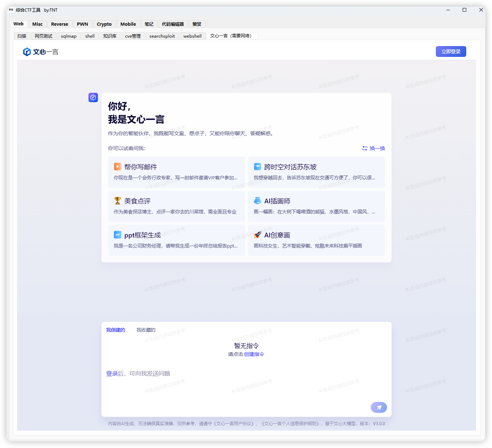Open the 扫描 sub-tab
492x448 pixels.
point(22,36)
